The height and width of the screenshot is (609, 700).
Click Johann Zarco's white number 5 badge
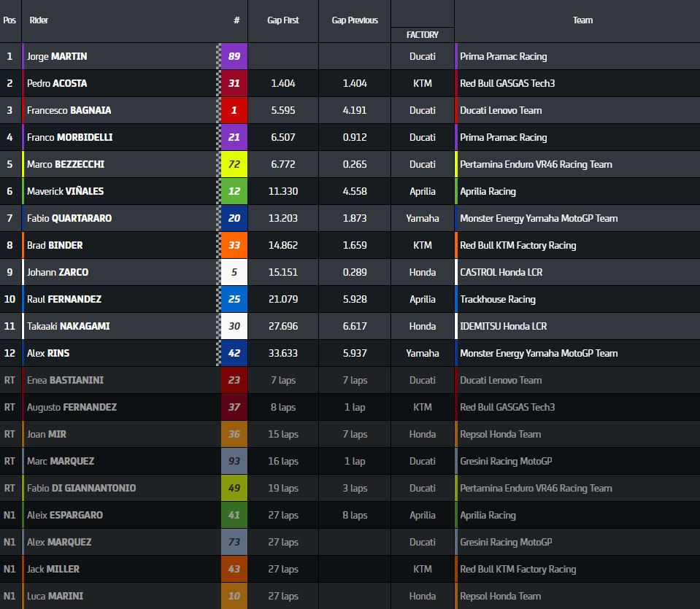[x=234, y=272]
